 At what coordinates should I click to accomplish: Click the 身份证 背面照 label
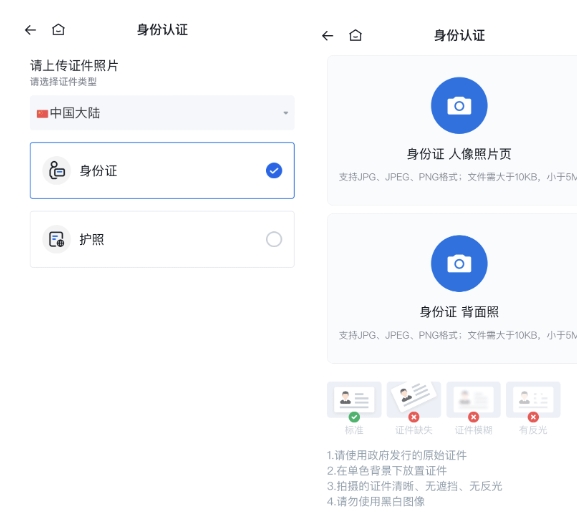coord(459,312)
